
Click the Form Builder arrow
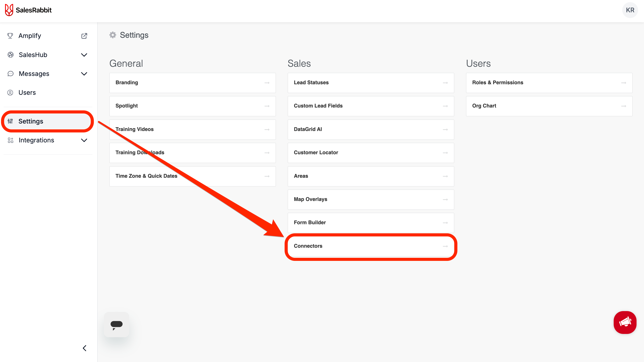tap(445, 223)
